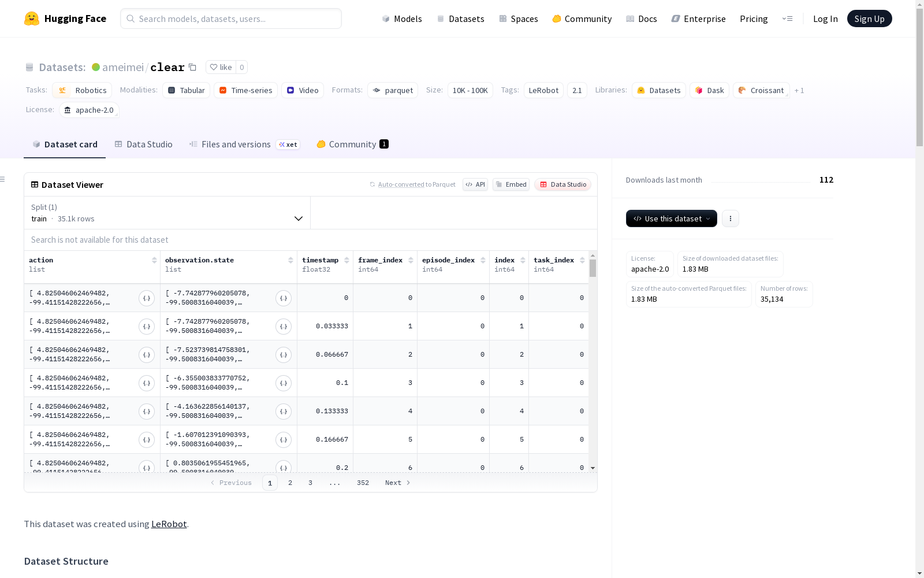Open Community in top navigation
The image size is (924, 578).
point(582,18)
